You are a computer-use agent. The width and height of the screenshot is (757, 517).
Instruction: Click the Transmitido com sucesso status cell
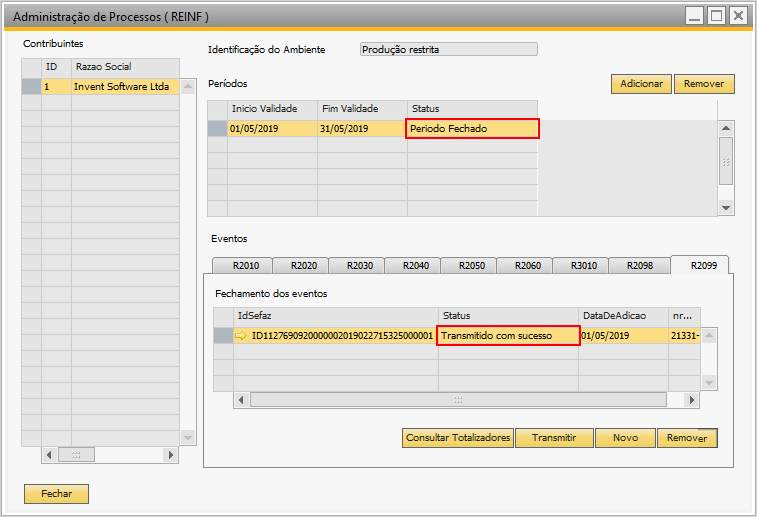[x=508, y=336]
